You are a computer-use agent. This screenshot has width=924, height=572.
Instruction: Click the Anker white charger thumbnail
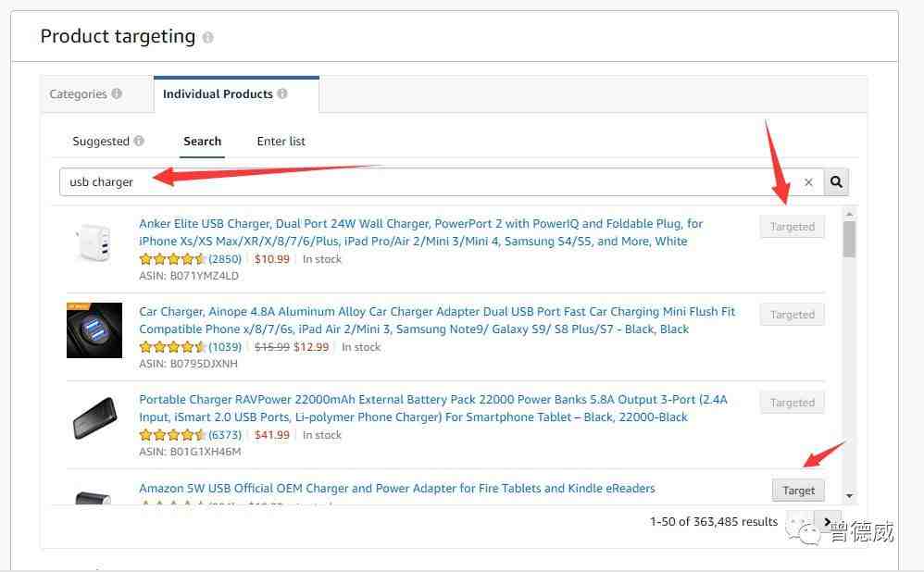94,242
